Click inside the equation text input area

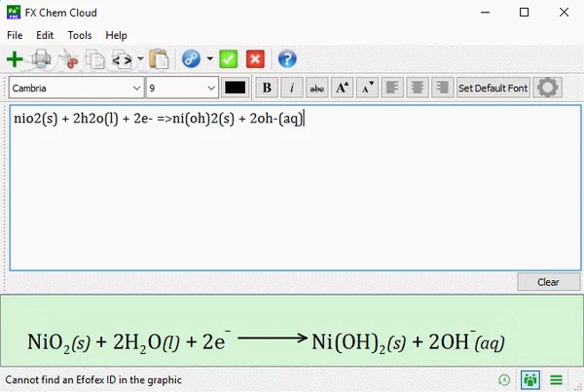pyautogui.click(x=295, y=188)
